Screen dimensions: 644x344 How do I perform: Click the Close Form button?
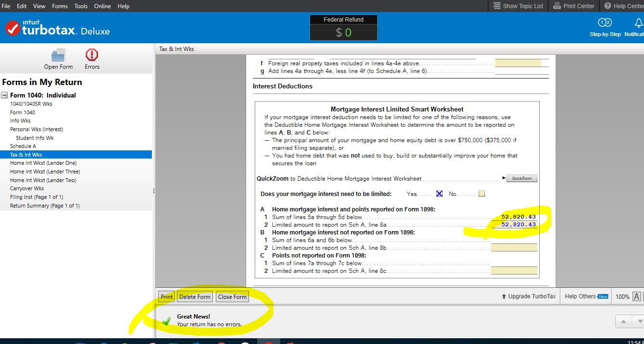(232, 297)
